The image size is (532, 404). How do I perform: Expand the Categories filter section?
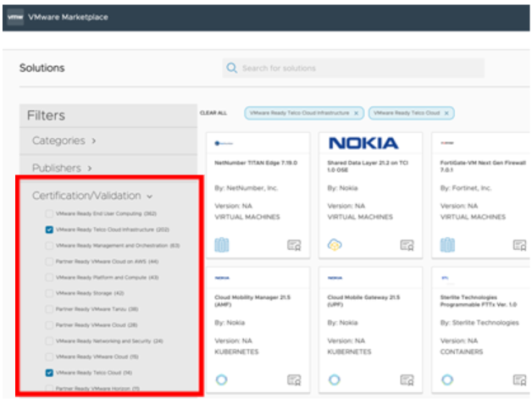pyautogui.click(x=64, y=141)
